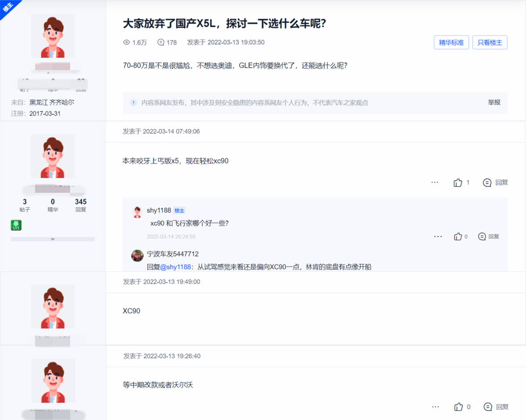Click the info icon beside the disclaimer notice
The width and height of the screenshot is (526, 420).
point(134,103)
